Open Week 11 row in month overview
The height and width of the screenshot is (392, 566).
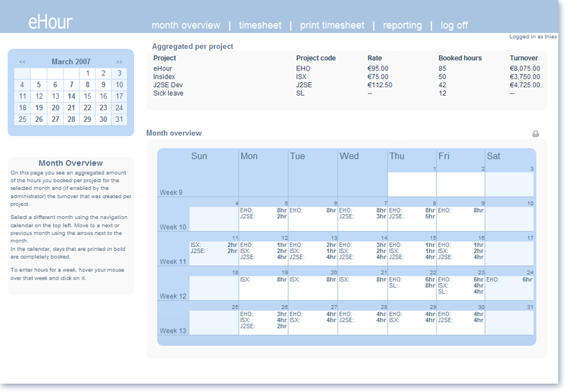coord(345,250)
